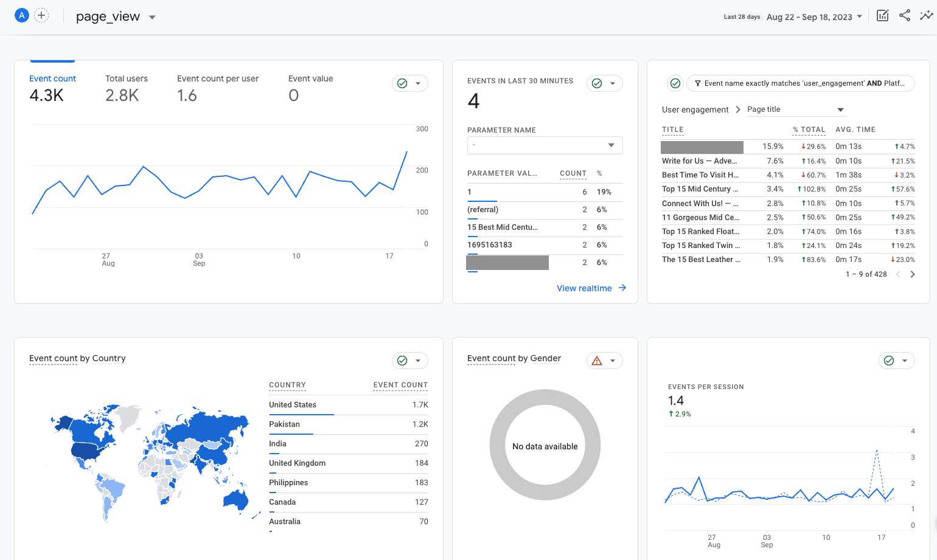
Task: Select the Event count metric tab
Action: [52, 88]
